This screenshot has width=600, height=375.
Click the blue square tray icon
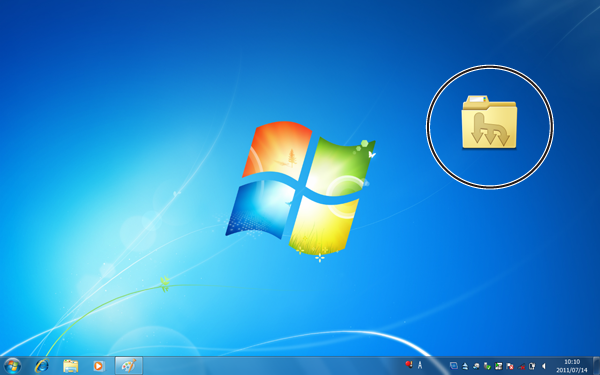coord(454,366)
